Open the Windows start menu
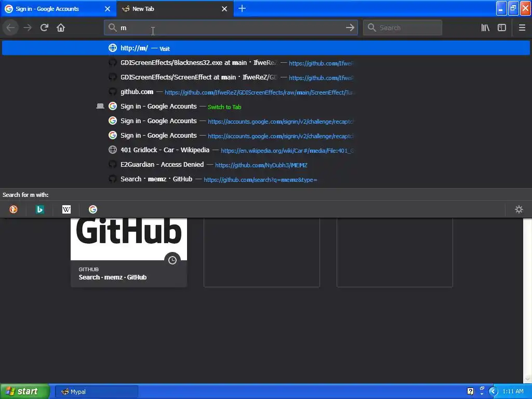This screenshot has width=532, height=399. (24, 391)
